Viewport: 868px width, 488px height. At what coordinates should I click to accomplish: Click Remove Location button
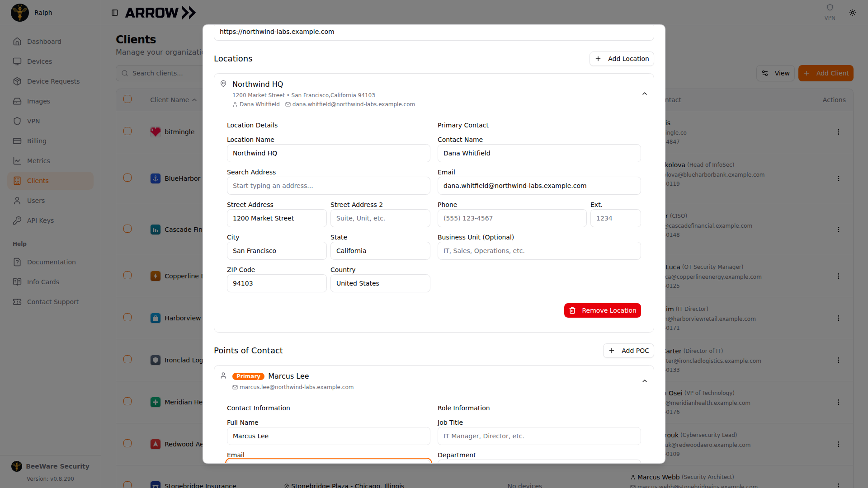coord(602,310)
